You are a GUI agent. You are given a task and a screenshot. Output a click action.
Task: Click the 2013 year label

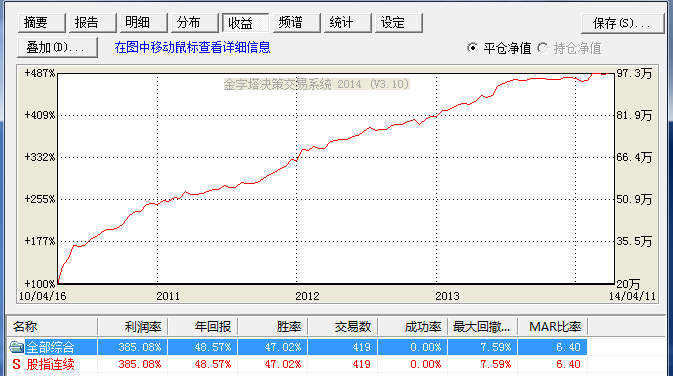click(447, 296)
